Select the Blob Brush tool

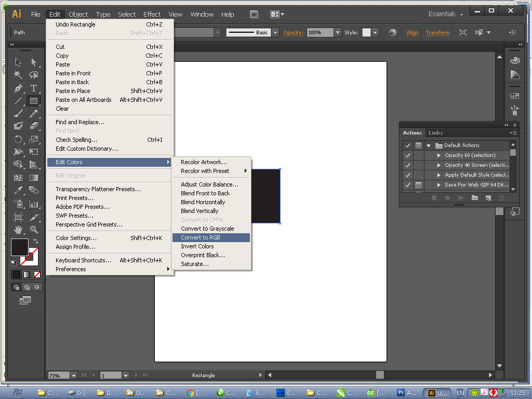click(x=18, y=126)
